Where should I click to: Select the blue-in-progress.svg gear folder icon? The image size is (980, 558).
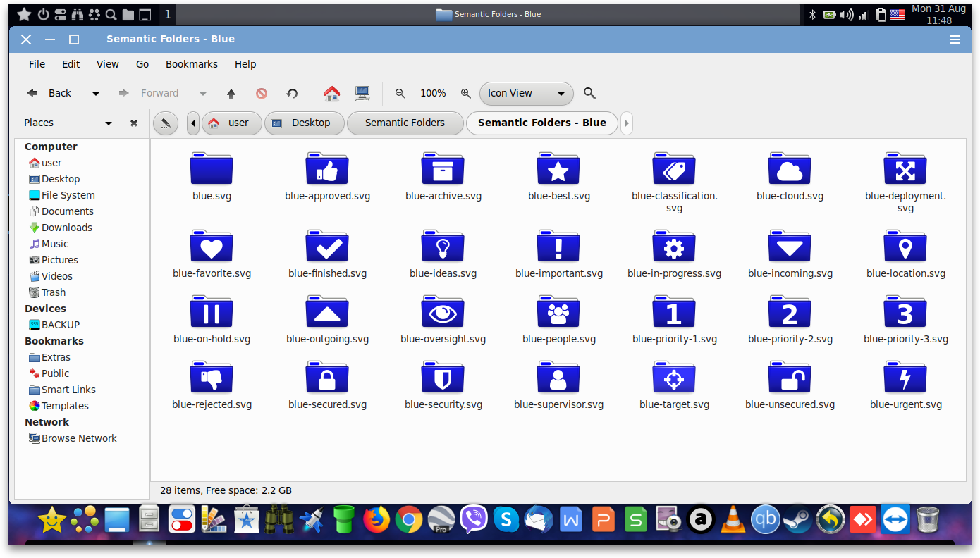[x=674, y=246]
